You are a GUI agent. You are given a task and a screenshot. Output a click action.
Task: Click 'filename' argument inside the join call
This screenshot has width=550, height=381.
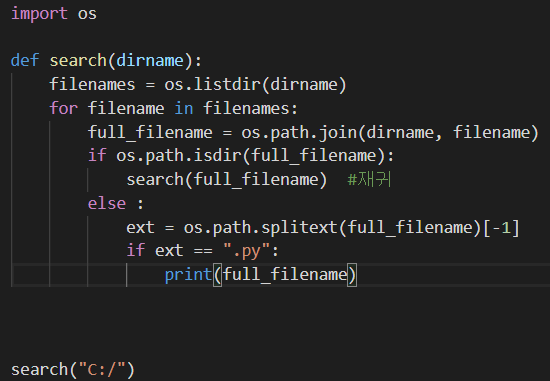click(x=491, y=132)
